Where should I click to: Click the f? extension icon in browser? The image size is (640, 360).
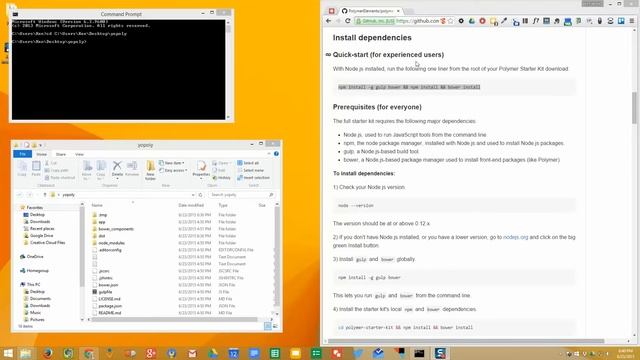[x=536, y=21]
